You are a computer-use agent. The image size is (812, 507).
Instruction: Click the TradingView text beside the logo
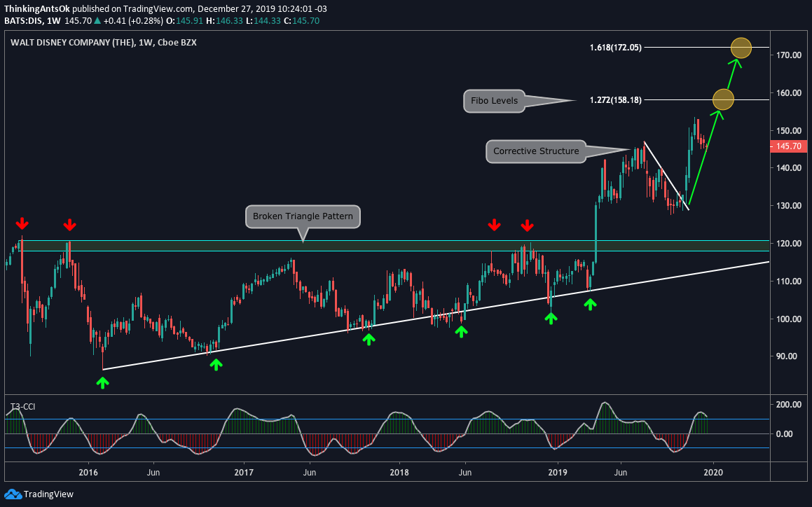tap(48, 494)
